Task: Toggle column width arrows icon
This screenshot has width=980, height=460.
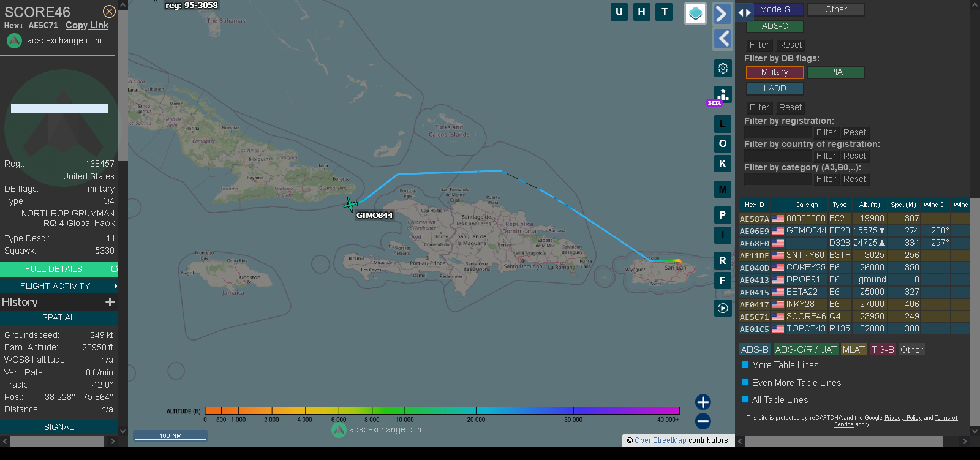Action: click(x=744, y=12)
